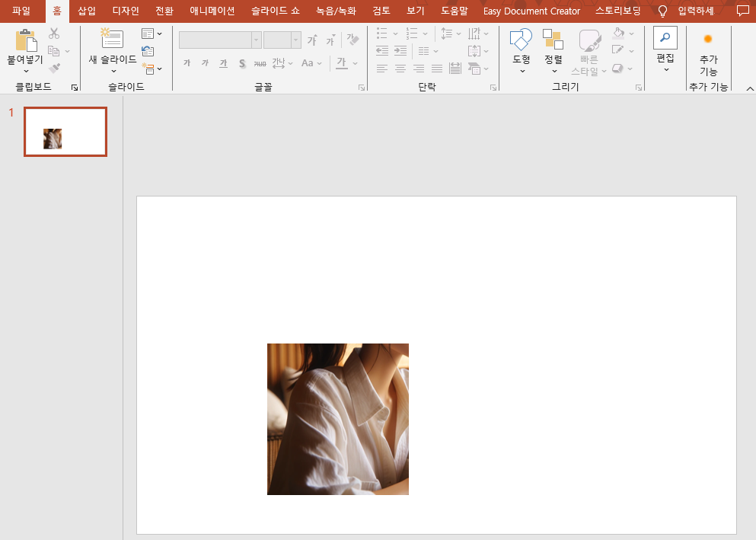Switch to the Design tab

click(x=126, y=11)
